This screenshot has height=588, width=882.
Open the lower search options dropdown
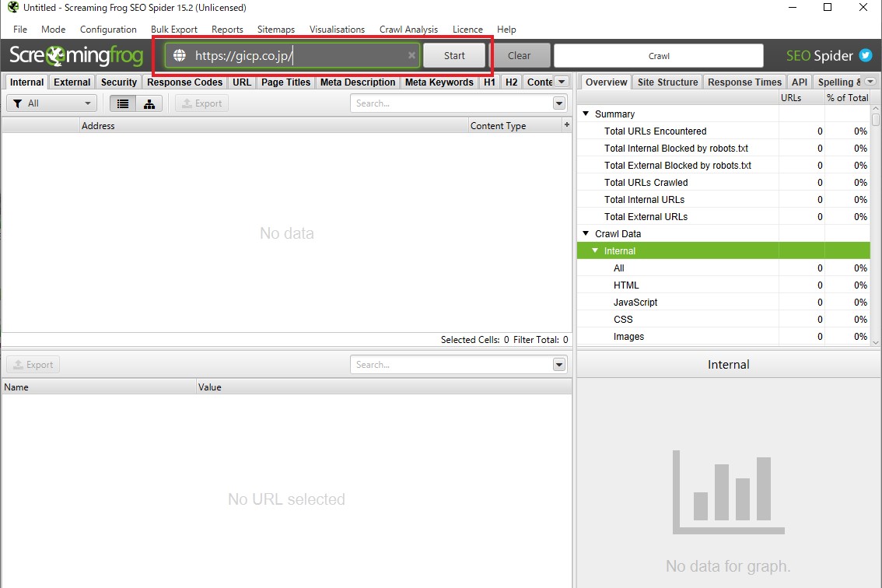click(x=558, y=365)
